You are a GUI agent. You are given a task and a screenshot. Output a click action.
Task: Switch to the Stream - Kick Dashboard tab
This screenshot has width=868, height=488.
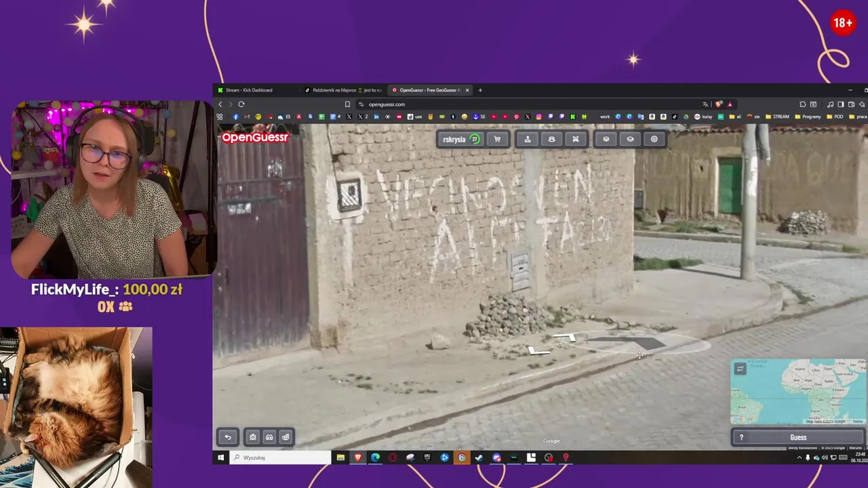click(x=256, y=90)
